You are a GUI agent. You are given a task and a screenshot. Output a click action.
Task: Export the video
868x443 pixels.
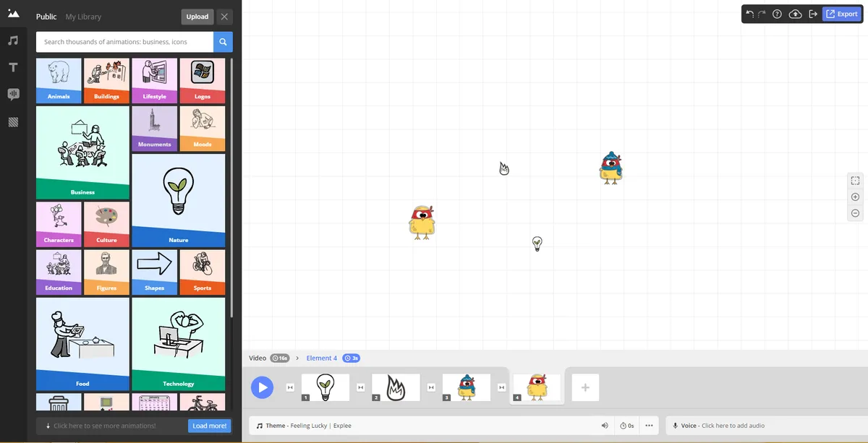[x=842, y=14]
